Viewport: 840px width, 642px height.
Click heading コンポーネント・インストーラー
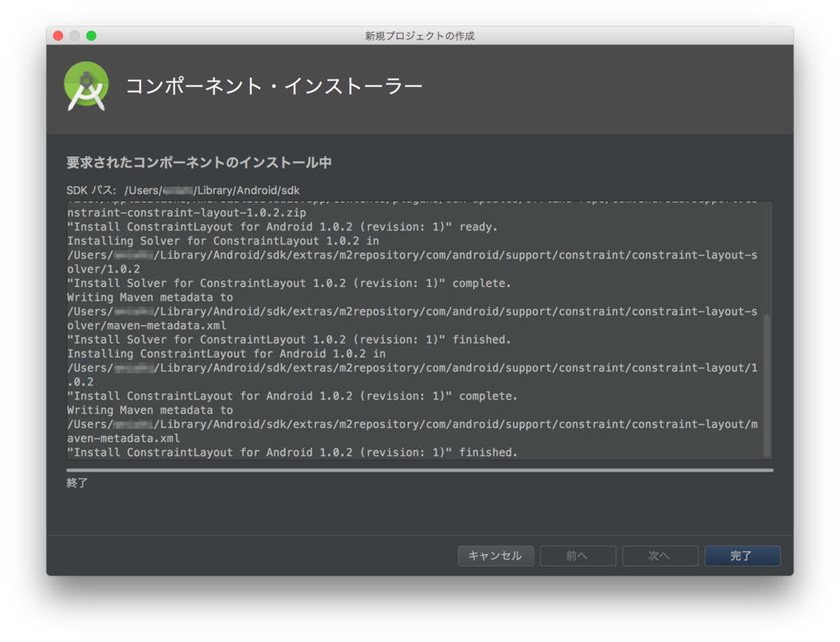[274, 86]
